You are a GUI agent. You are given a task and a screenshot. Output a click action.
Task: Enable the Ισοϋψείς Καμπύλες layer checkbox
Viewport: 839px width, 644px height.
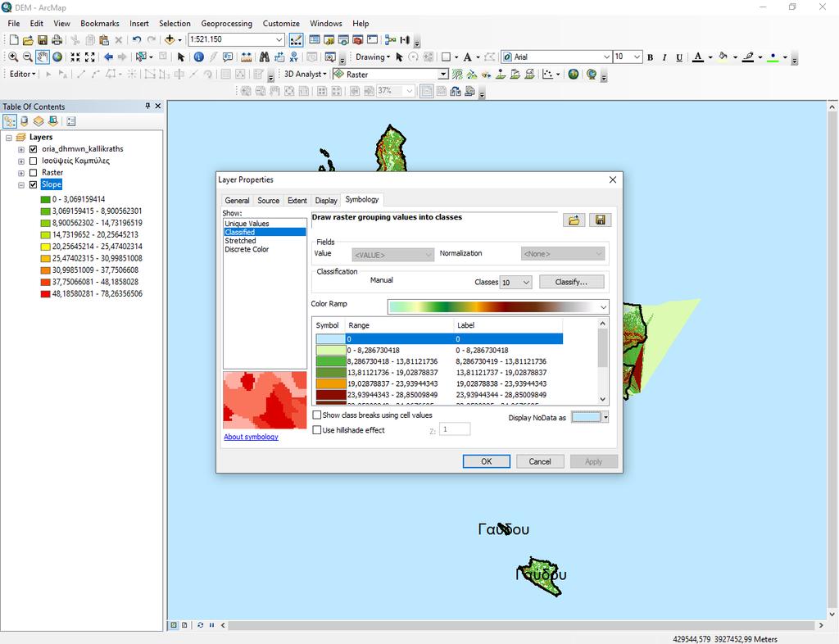click(x=33, y=161)
